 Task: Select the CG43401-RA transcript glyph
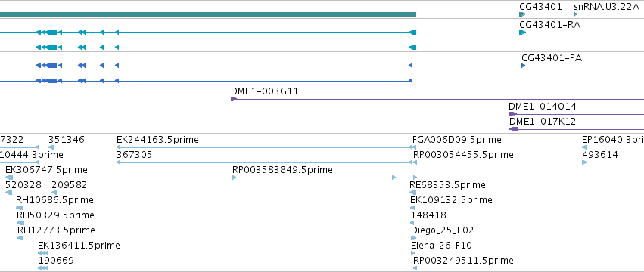(x=522, y=32)
